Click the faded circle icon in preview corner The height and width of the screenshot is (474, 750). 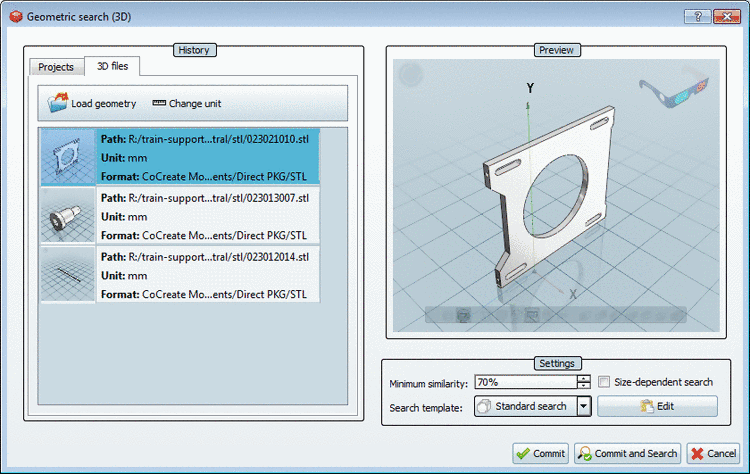tap(412, 77)
